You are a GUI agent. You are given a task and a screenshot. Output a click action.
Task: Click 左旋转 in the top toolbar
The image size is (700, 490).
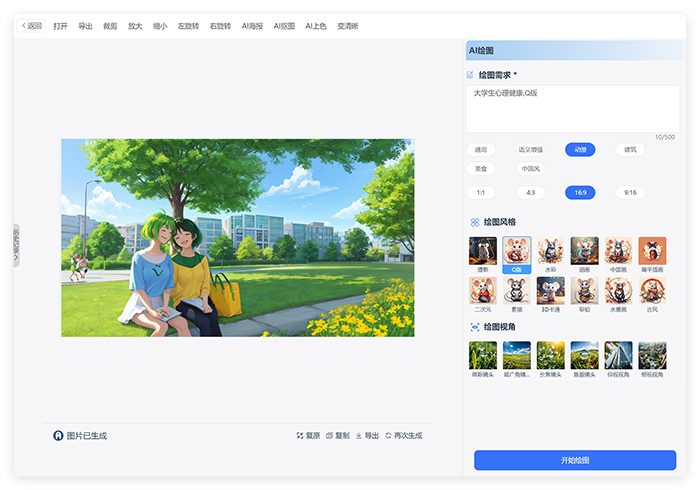[188, 26]
